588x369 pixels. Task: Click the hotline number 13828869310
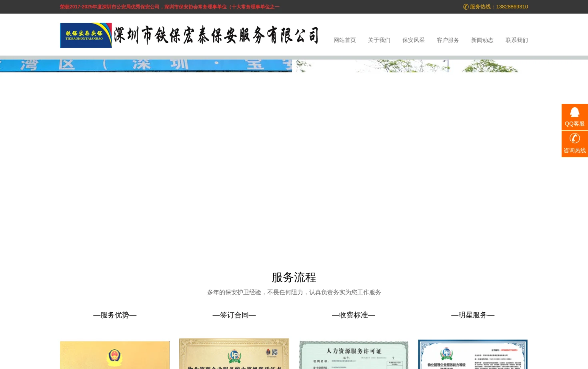[x=512, y=7]
